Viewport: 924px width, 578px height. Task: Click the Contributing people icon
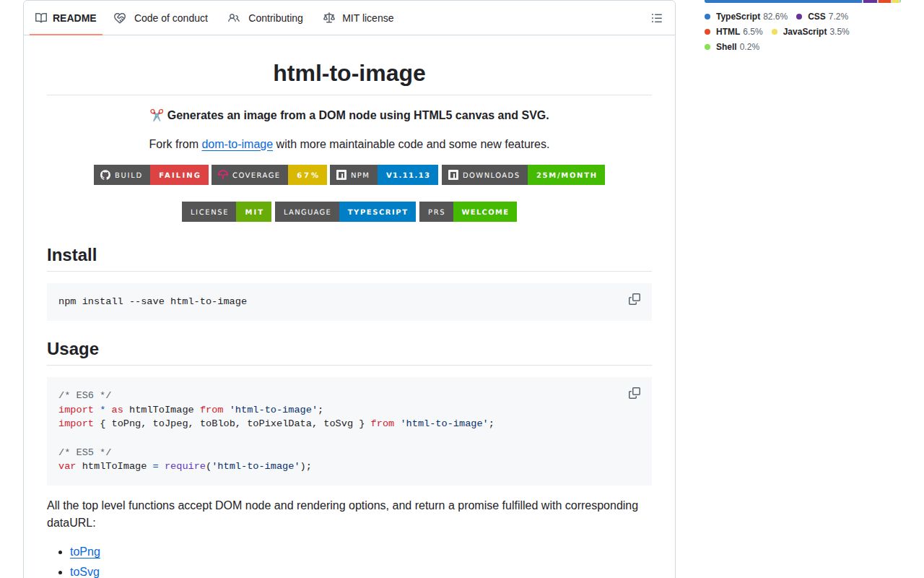coord(234,18)
